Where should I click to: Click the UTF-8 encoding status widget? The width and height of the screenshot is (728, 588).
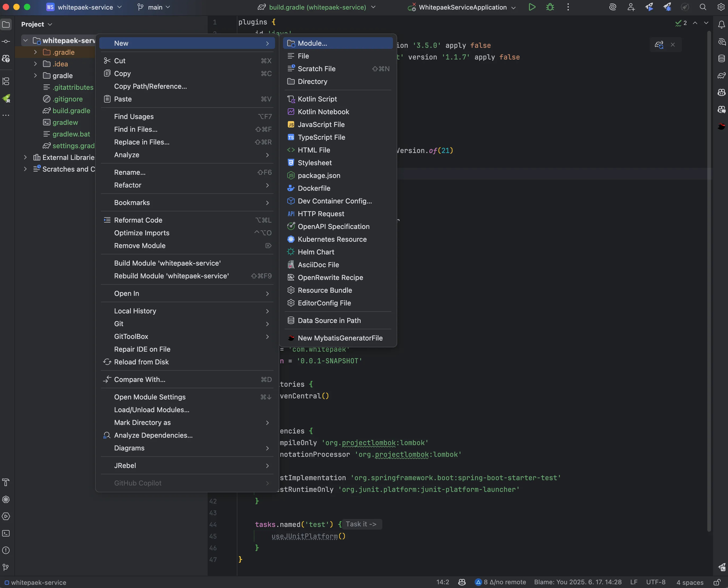tap(656, 582)
